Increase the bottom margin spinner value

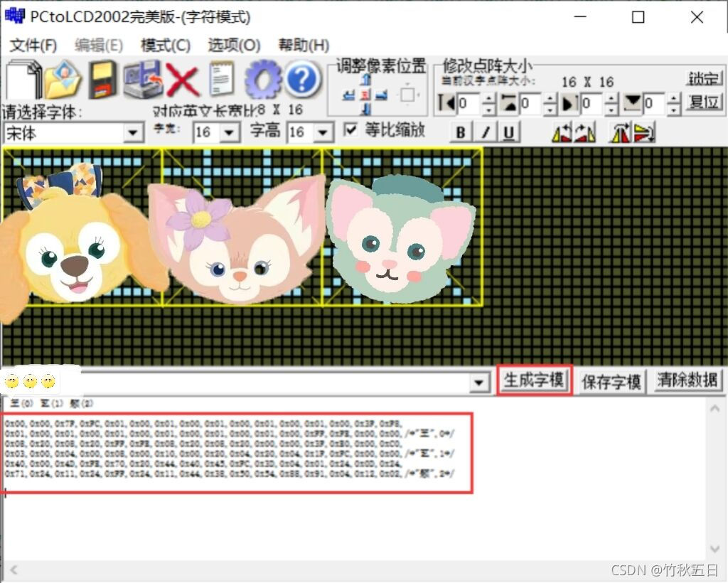click(x=674, y=98)
